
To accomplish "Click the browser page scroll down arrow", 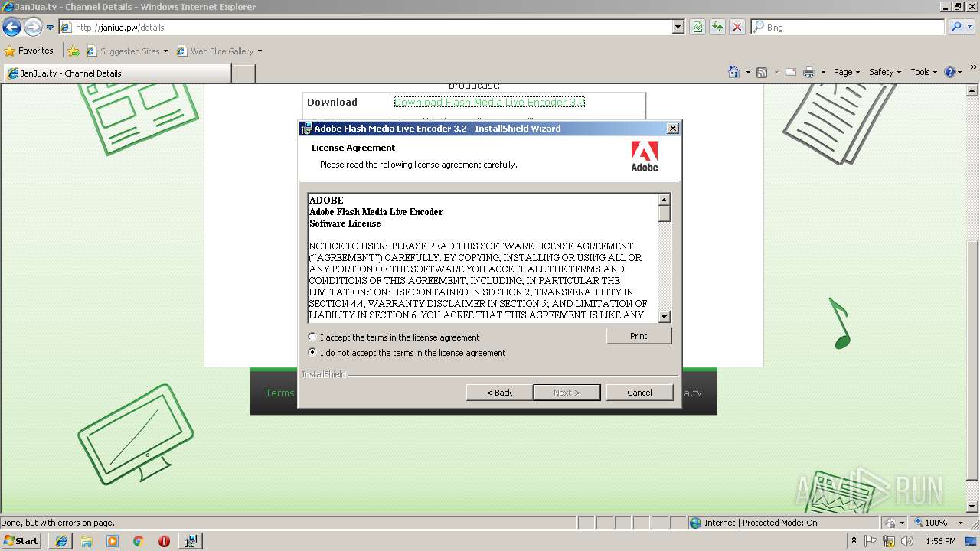I will point(972,507).
